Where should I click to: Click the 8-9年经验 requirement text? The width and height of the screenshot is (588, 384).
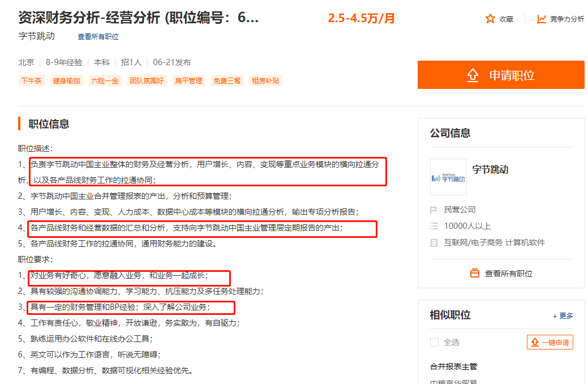64,62
